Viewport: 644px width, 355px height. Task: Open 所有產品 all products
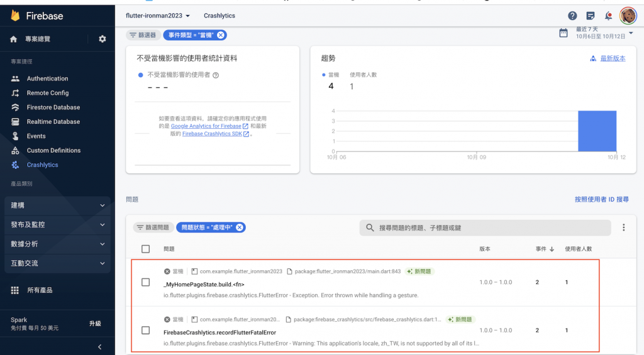[x=40, y=290]
